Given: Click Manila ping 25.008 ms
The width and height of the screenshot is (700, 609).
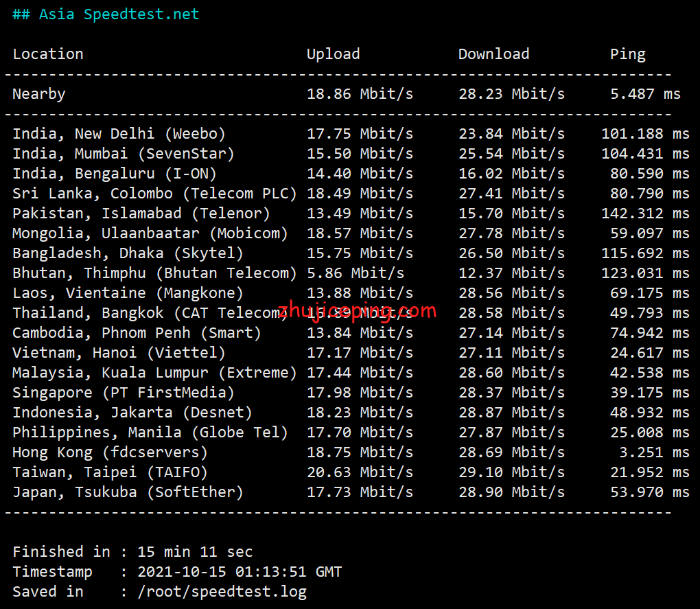Looking at the screenshot, I should [650, 432].
